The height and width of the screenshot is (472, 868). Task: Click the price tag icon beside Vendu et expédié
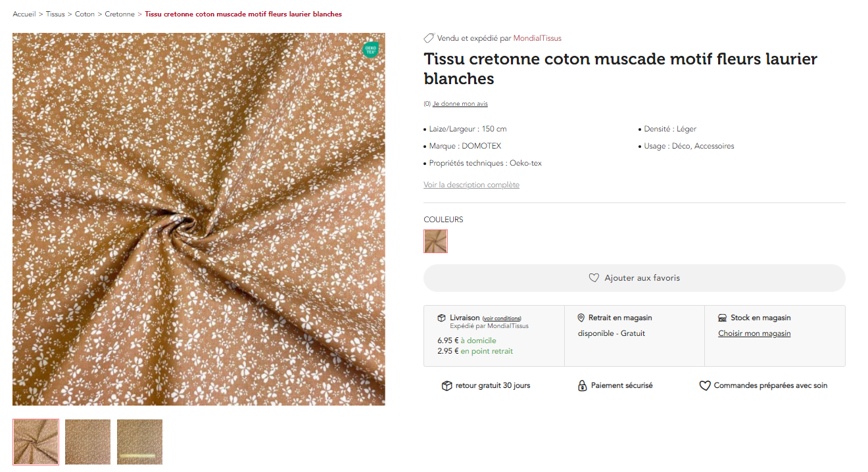pos(429,38)
